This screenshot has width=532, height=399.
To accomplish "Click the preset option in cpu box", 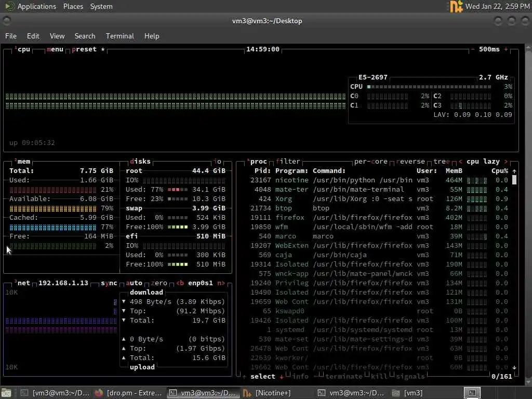I will [x=84, y=49].
